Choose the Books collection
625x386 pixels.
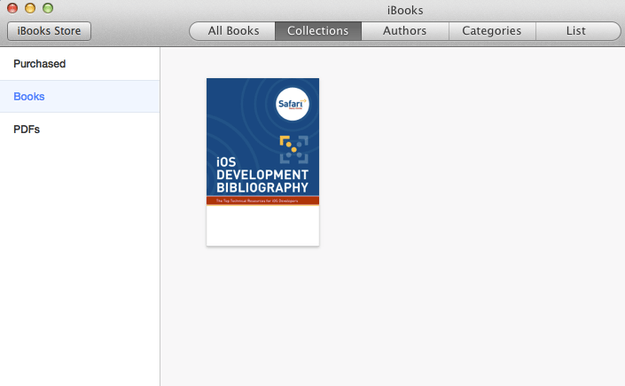coord(80,96)
